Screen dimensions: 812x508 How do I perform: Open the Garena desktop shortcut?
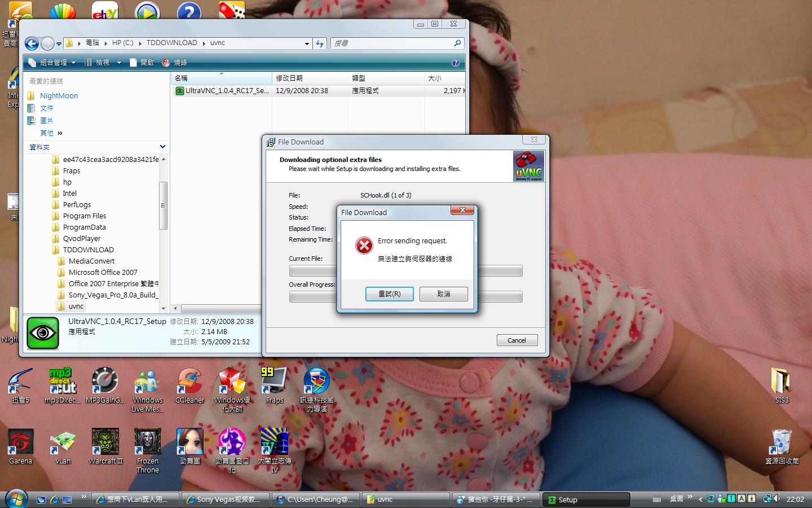(21, 442)
